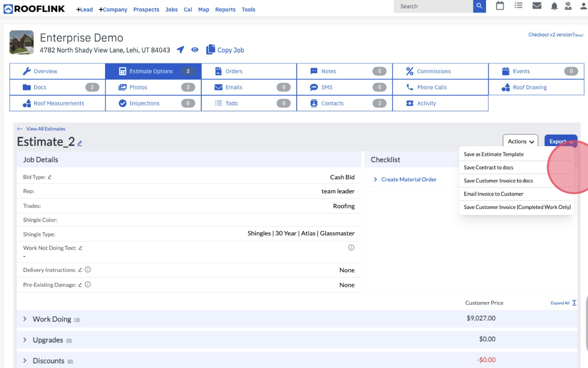The height and width of the screenshot is (368, 588).
Task: Click the back arrow beside View All Estimates
Action: 20,128
